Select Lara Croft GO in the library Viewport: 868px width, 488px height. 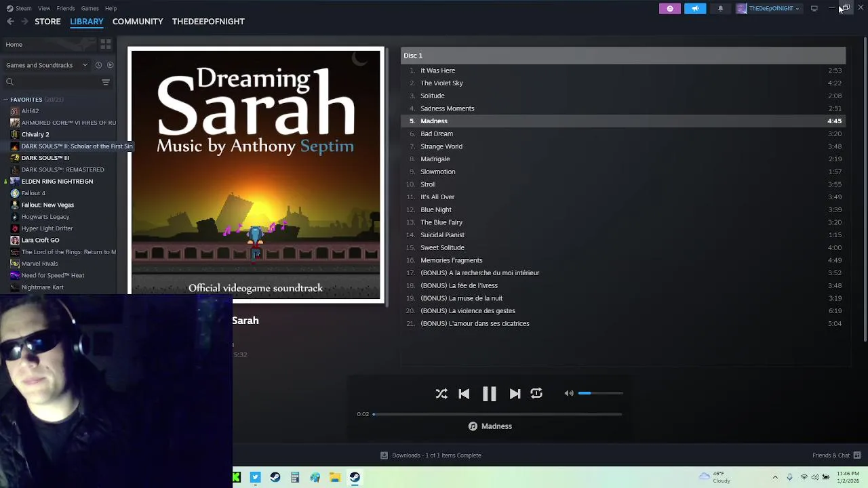pos(40,240)
